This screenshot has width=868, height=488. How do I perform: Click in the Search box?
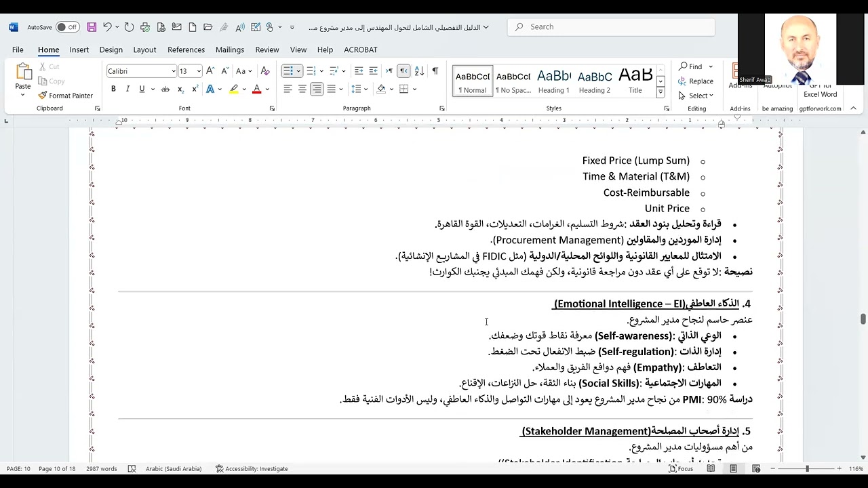coord(611,27)
